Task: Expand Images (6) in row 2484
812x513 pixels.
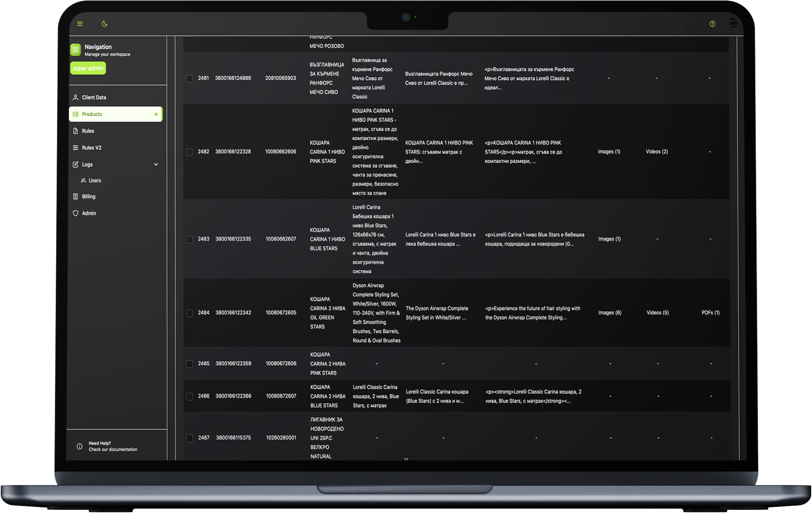Action: pyautogui.click(x=610, y=313)
